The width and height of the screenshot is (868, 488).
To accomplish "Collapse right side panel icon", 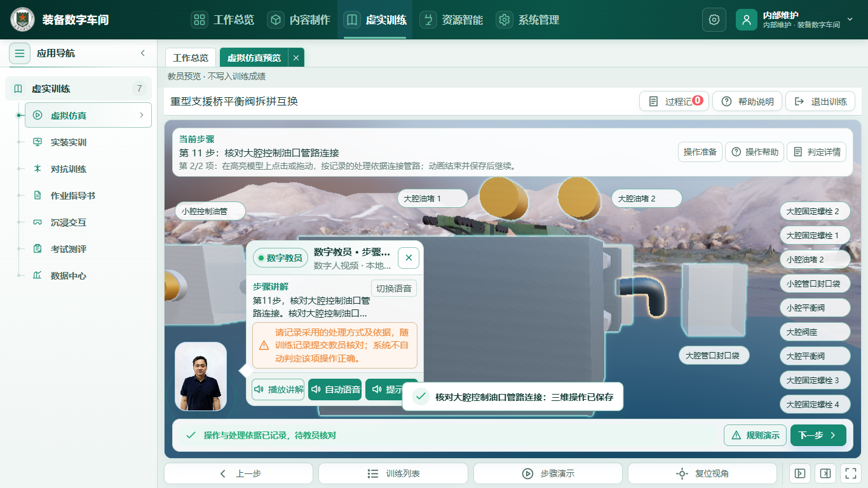I will (825, 473).
